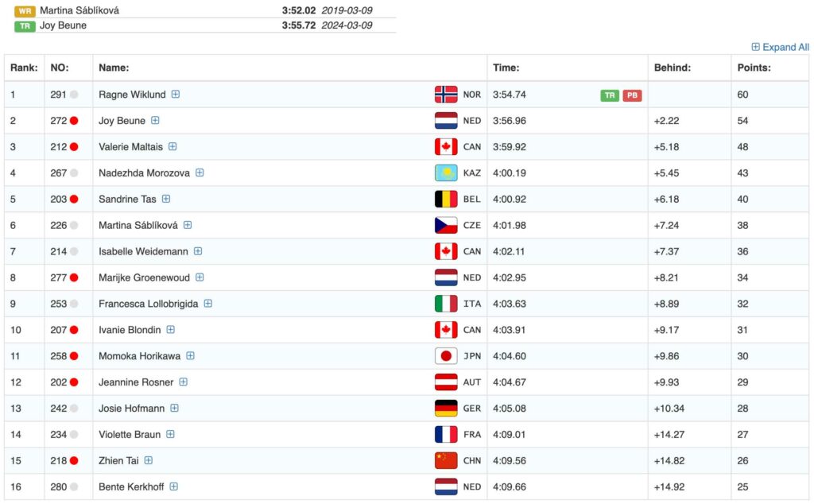Click the Czech flag for Martina Sáblíková
Image resolution: width=814 pixels, height=504 pixels.
[446, 225]
